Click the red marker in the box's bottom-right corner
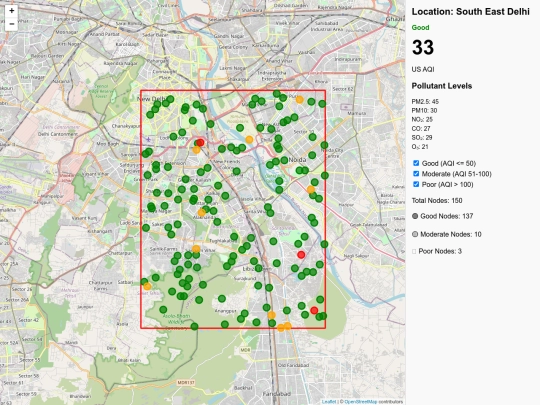540x405 pixels. point(314,310)
